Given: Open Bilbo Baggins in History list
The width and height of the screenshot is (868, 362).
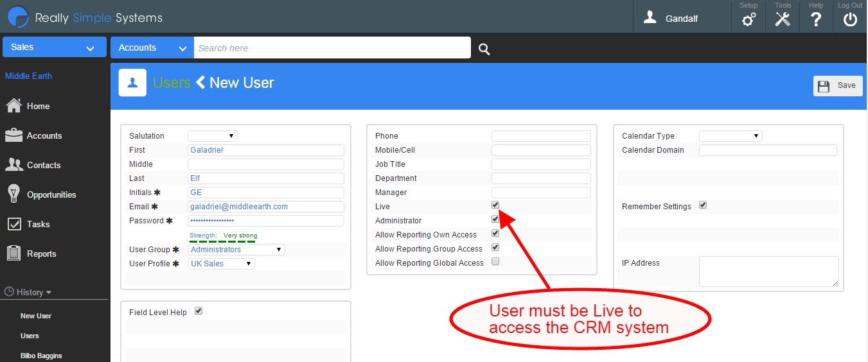Looking at the screenshot, I should (41, 356).
